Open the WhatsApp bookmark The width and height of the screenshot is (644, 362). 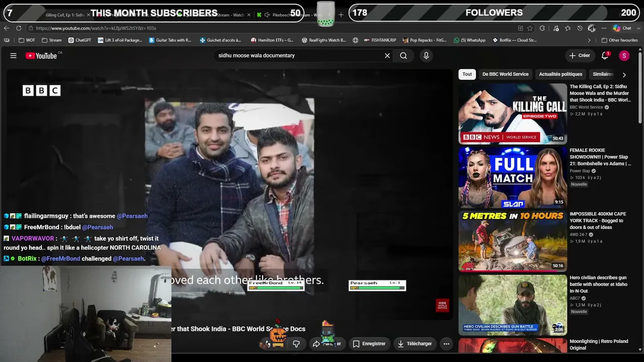pyautogui.click(x=469, y=40)
